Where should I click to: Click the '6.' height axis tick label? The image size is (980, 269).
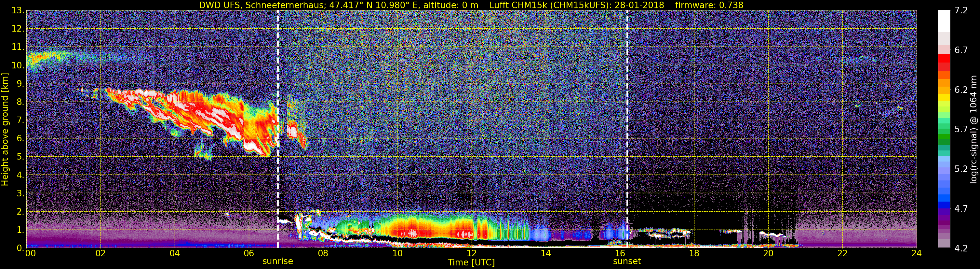pos(20,139)
